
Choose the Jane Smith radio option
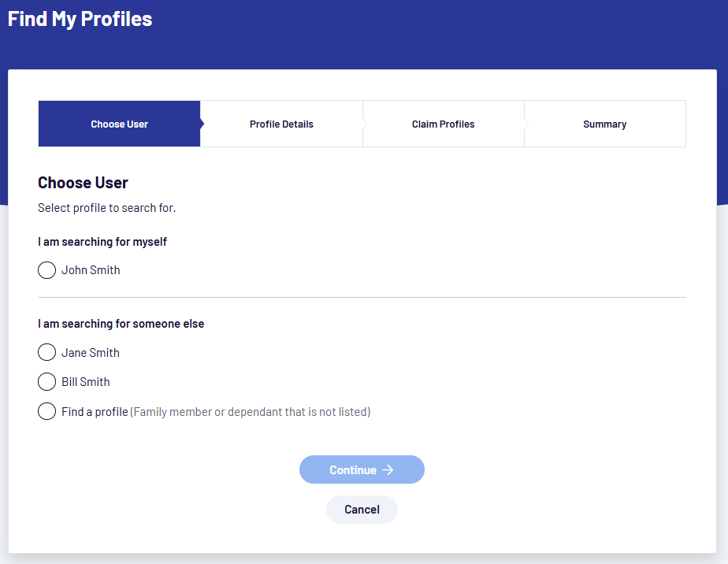click(47, 353)
